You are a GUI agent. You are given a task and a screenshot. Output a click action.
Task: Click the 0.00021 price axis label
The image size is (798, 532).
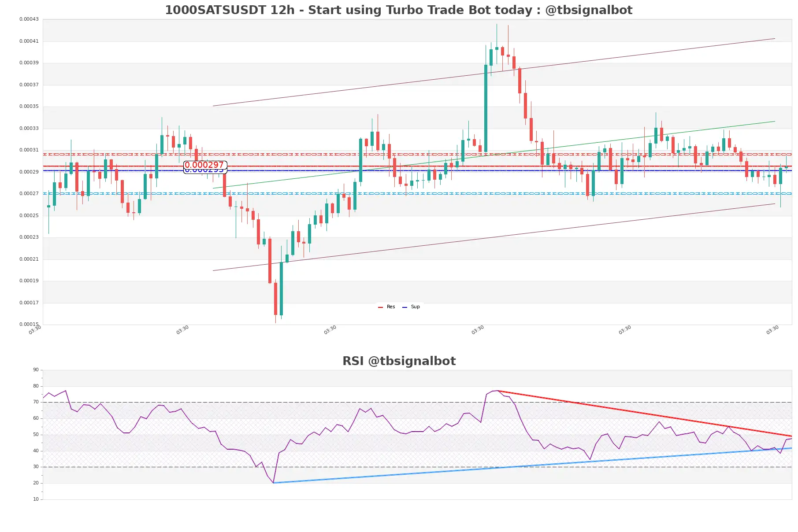pos(29,259)
